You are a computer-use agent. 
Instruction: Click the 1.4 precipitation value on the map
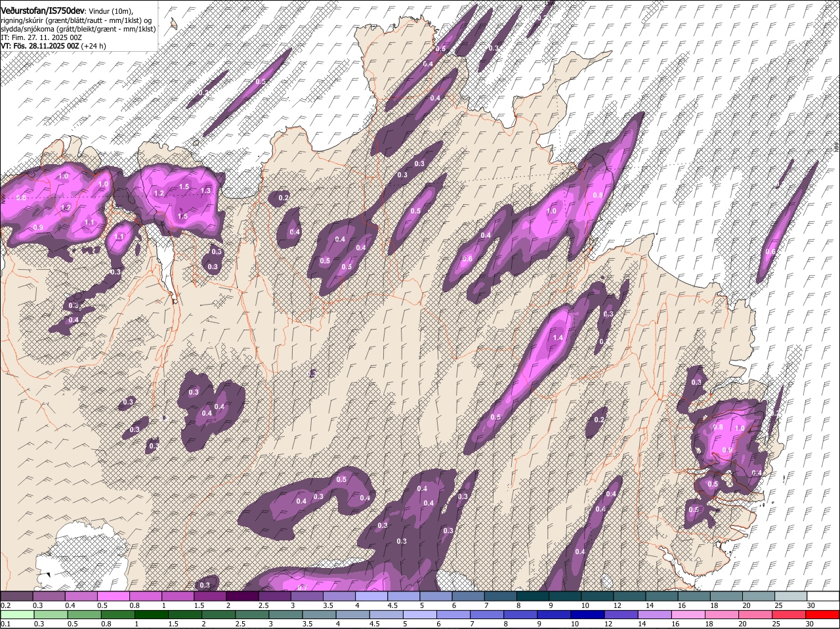pos(558,337)
